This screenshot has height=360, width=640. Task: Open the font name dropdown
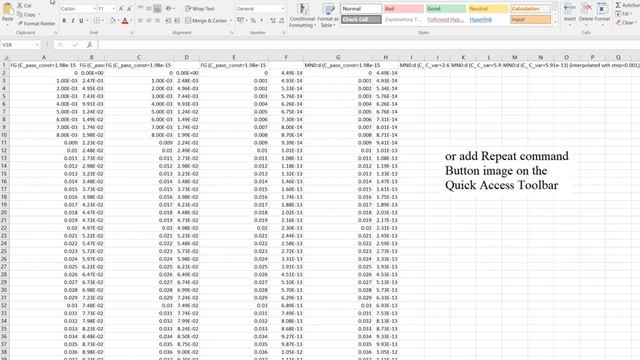[94, 9]
